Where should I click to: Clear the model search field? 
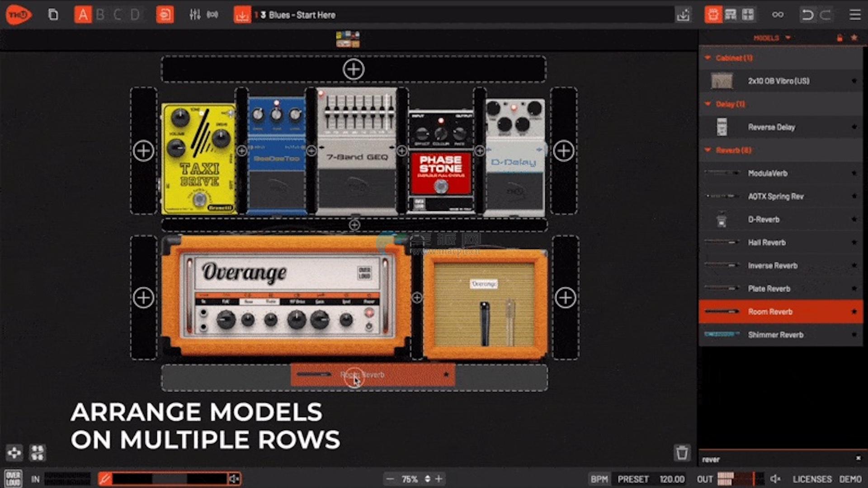pos(858,459)
